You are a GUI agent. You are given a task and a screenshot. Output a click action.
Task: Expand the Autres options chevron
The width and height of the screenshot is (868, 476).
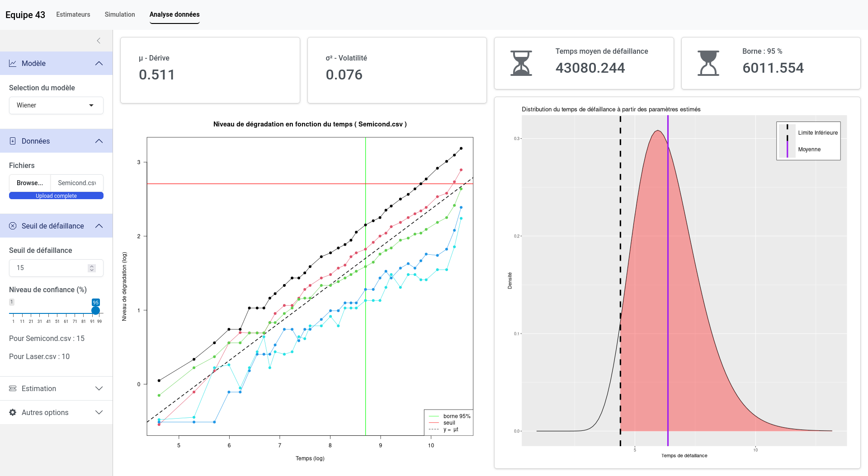[x=99, y=412]
